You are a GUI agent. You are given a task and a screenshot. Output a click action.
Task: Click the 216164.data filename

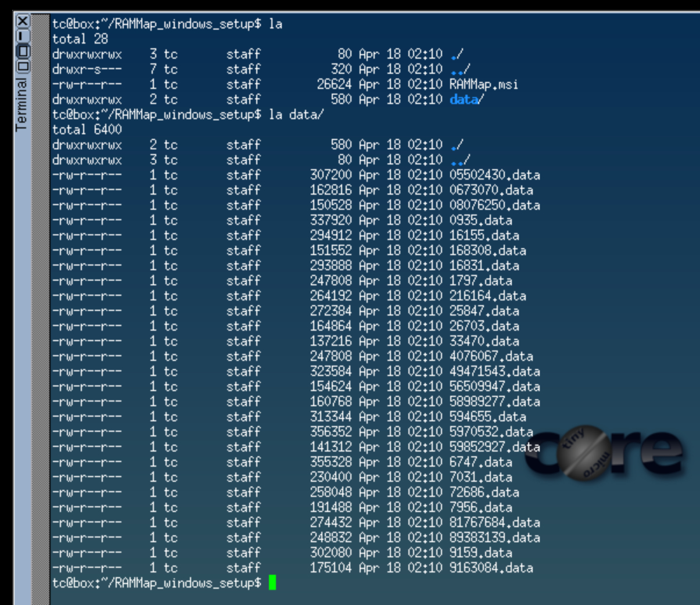pyautogui.click(x=487, y=296)
